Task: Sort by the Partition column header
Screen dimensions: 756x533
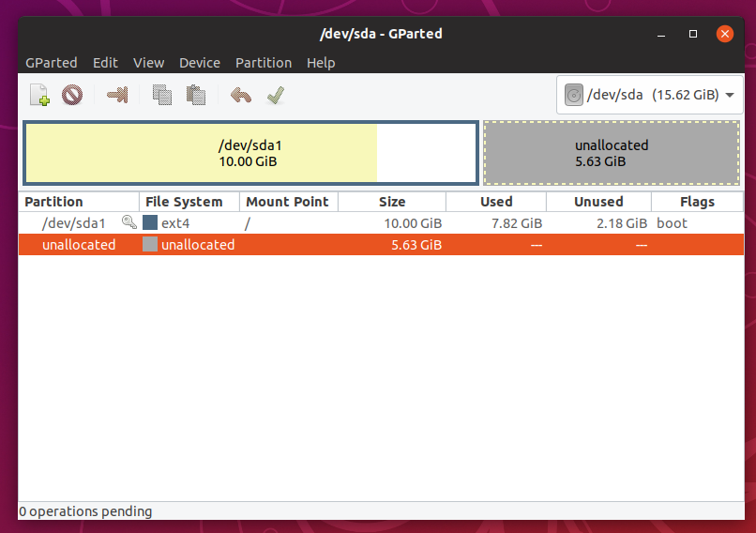Action: (x=79, y=202)
